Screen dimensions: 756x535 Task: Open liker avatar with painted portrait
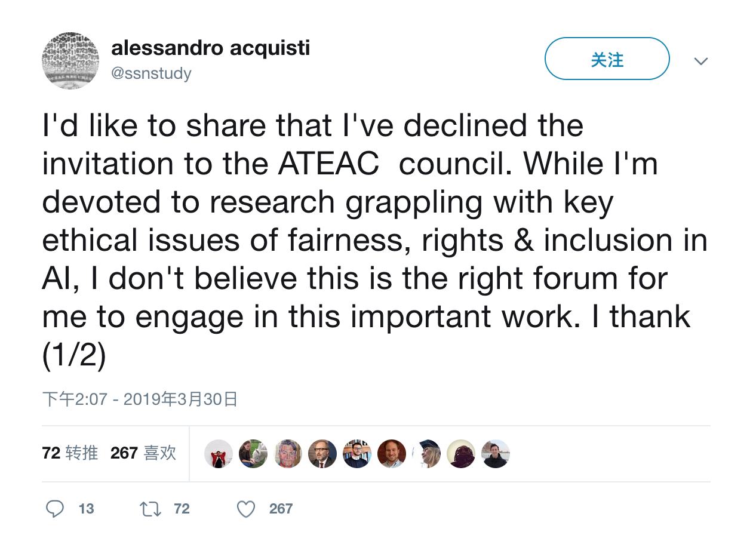click(288, 454)
